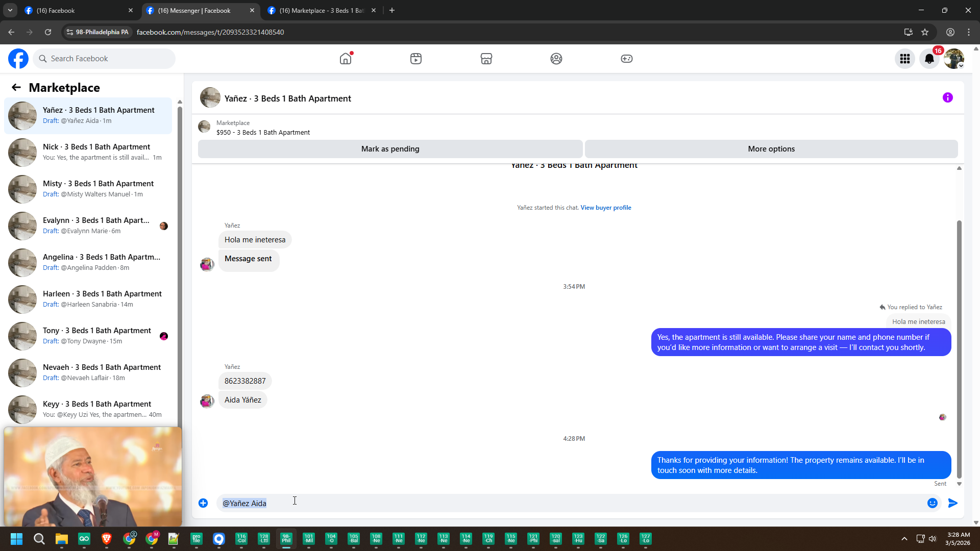
Task: Click More options button
Action: pyautogui.click(x=771, y=149)
